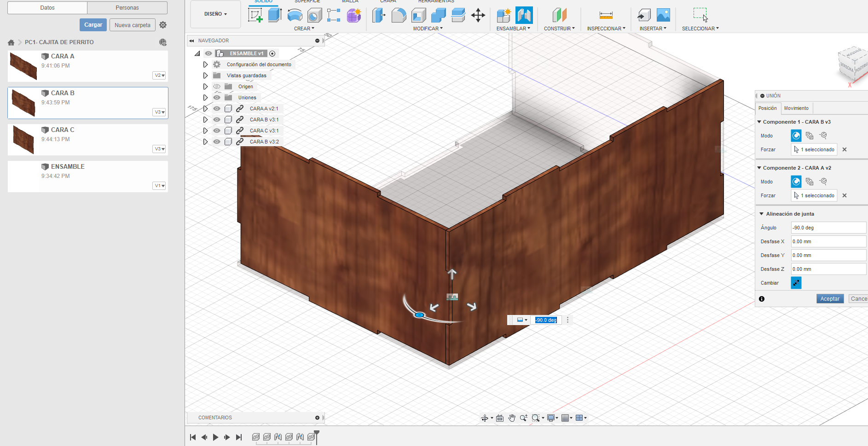Toggle visibility of CARA B v3:2
The image size is (868, 446).
tap(217, 142)
